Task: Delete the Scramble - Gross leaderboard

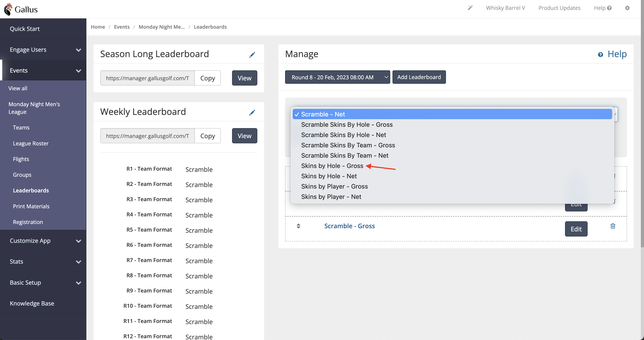Action: click(x=613, y=226)
